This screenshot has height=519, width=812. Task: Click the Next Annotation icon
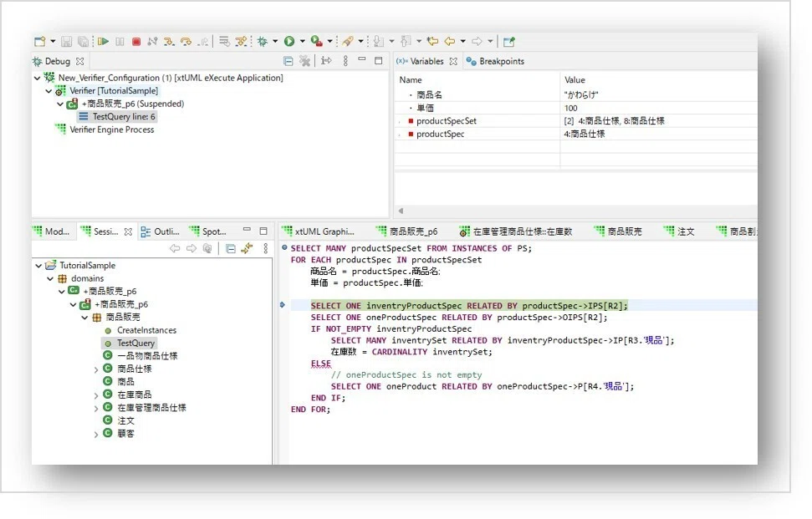(379, 42)
